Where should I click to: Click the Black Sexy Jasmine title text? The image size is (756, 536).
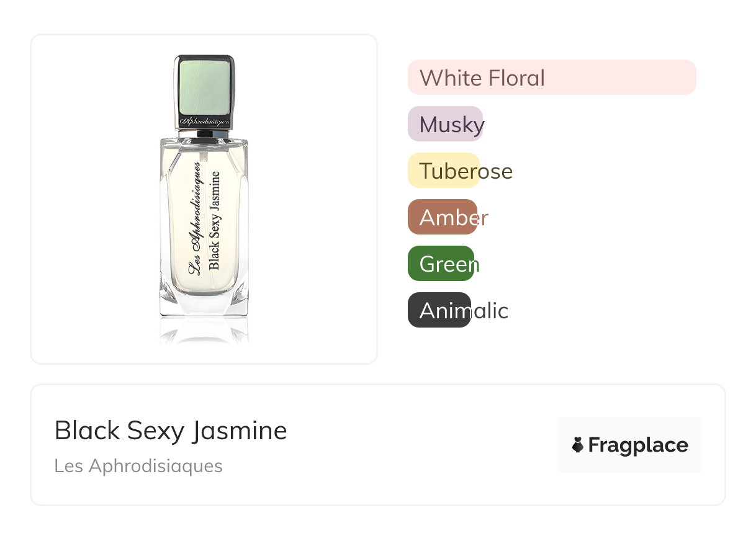click(171, 430)
